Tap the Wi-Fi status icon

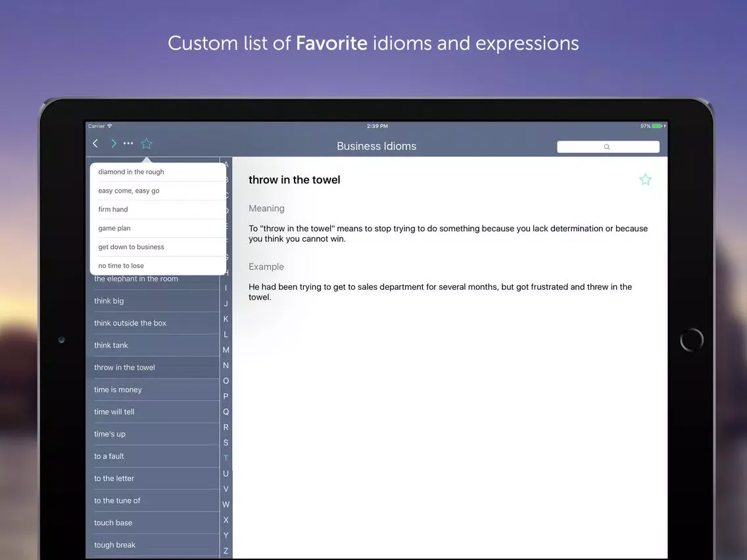coord(110,126)
